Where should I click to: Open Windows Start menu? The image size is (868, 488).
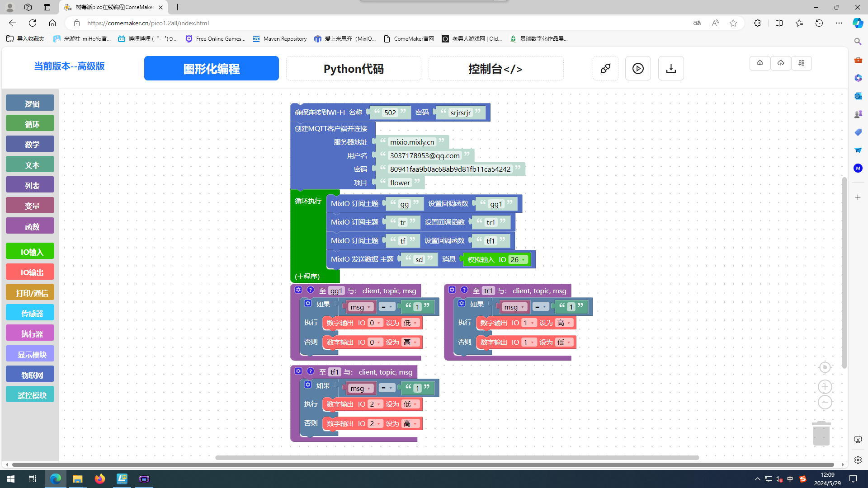click(x=11, y=479)
